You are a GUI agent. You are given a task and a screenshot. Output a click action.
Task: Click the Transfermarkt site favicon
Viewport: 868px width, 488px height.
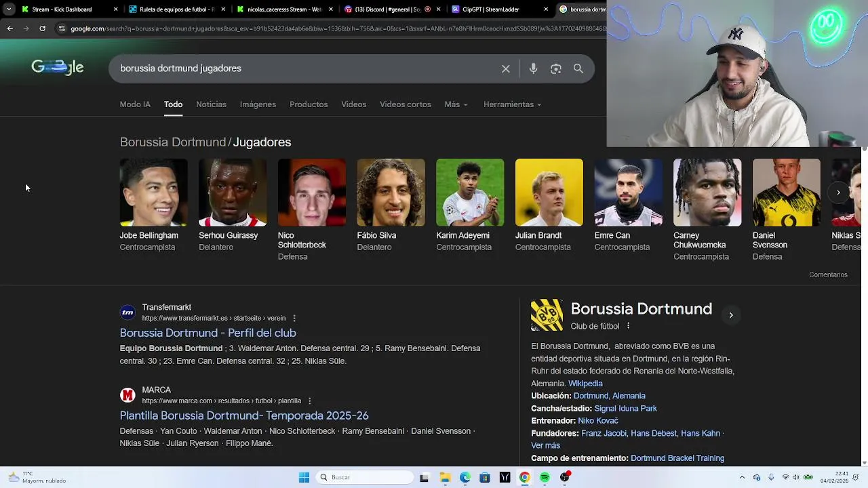click(127, 312)
